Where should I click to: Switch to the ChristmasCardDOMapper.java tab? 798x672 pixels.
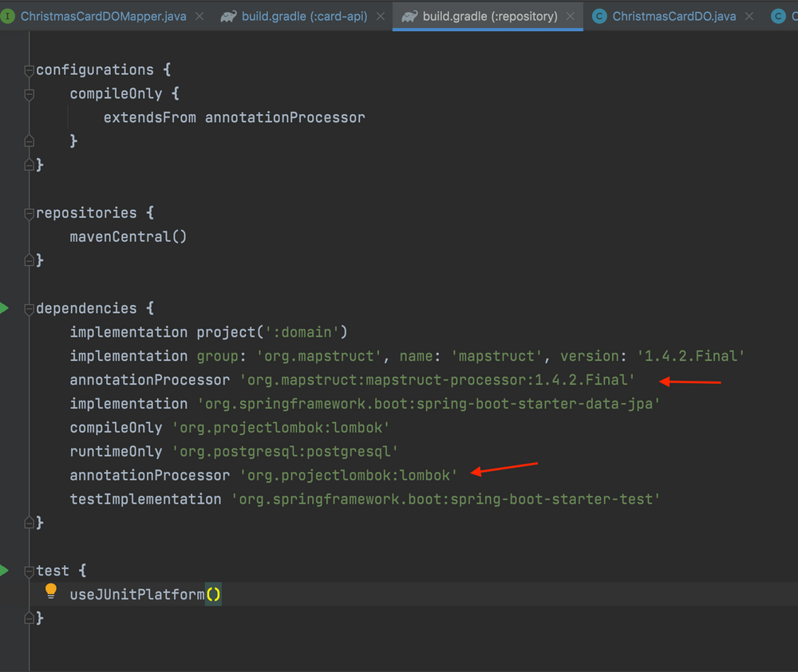pos(103,14)
